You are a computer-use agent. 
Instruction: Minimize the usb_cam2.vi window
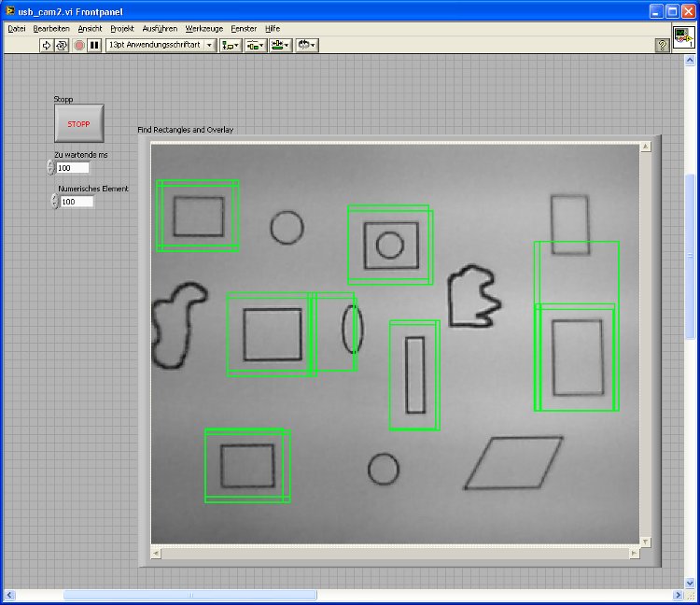click(x=656, y=11)
